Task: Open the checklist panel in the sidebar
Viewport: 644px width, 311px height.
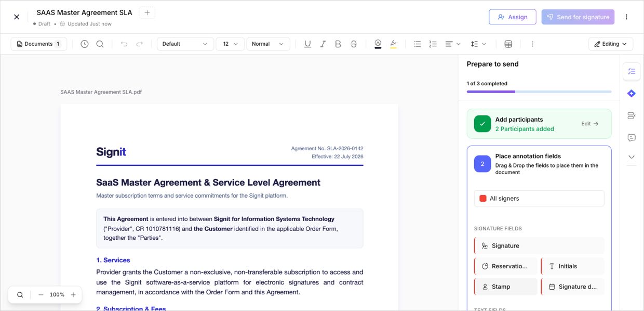Action: tap(632, 71)
